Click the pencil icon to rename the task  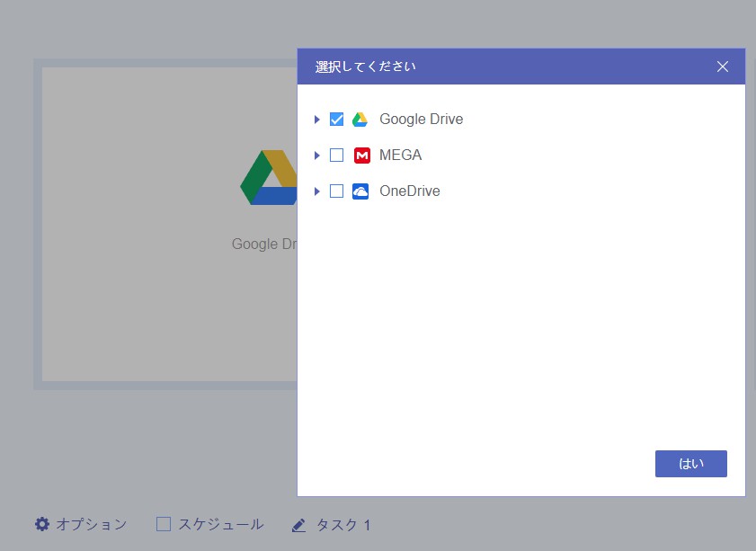tap(299, 525)
